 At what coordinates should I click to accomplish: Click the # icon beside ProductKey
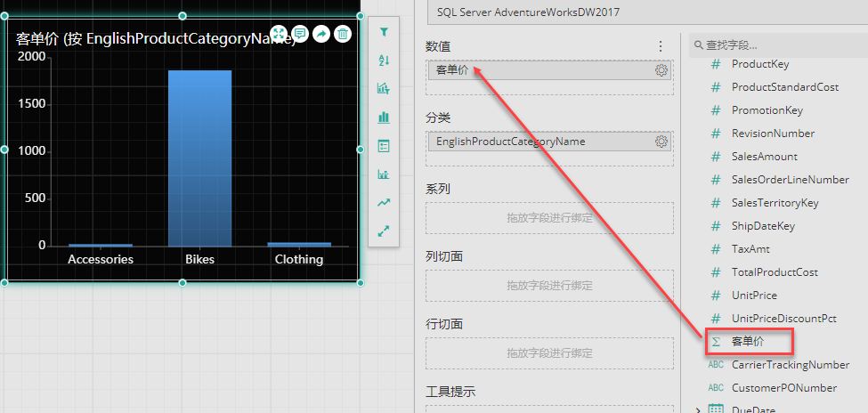pyautogui.click(x=716, y=64)
